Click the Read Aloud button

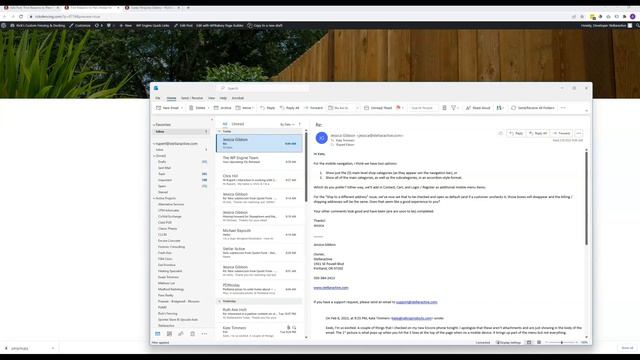tap(478, 108)
